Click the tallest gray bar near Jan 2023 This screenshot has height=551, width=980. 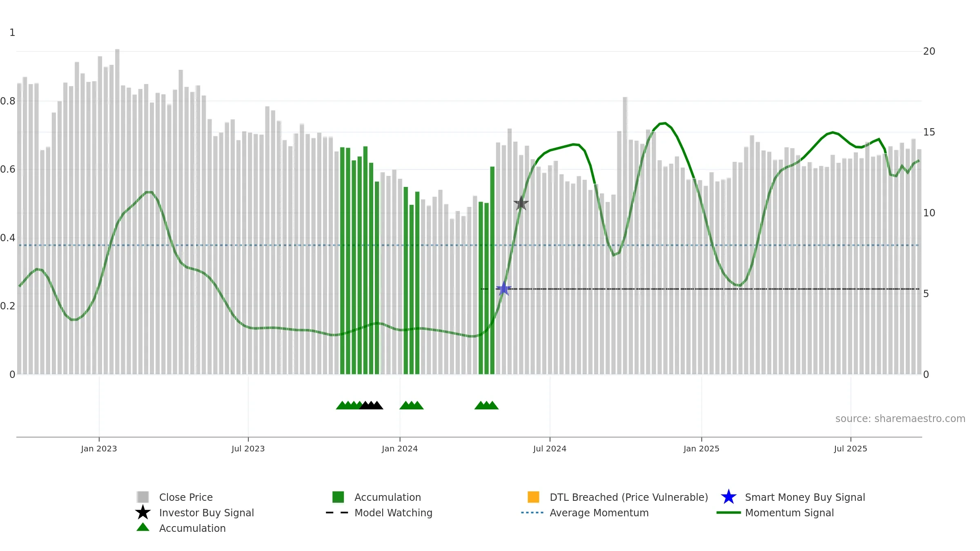pyautogui.click(x=117, y=211)
